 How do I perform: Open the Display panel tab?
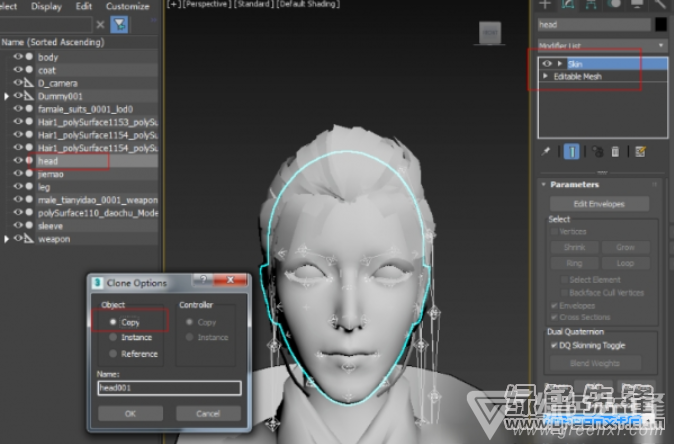tap(637, 5)
